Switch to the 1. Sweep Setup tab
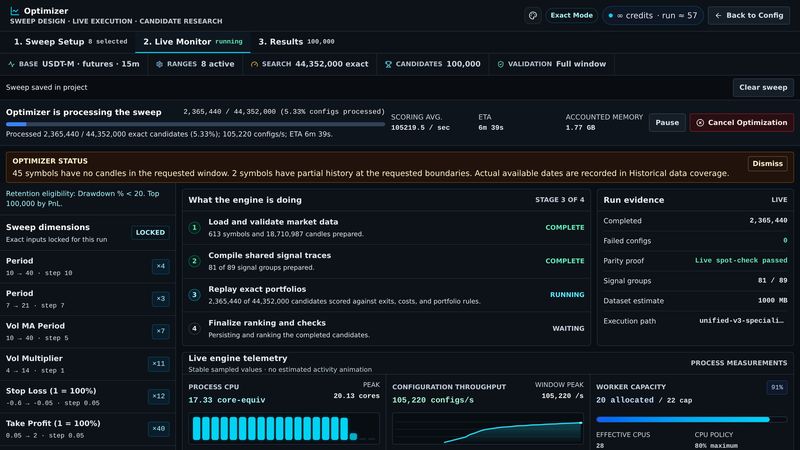Screen dimensions: 800x450 click(70, 42)
